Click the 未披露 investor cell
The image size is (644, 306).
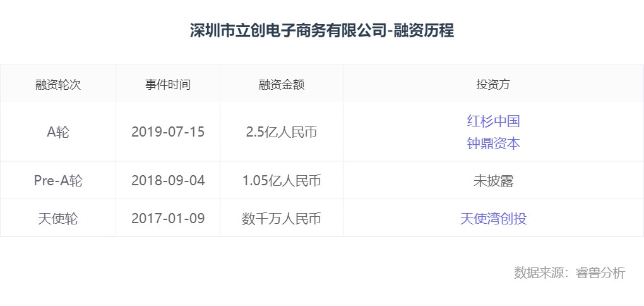point(493,181)
